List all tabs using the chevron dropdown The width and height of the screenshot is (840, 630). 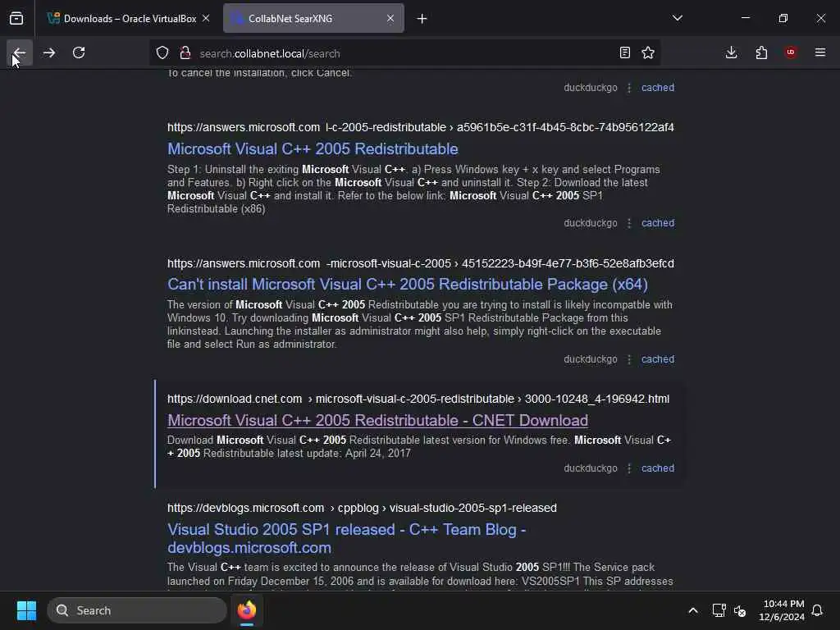677,18
